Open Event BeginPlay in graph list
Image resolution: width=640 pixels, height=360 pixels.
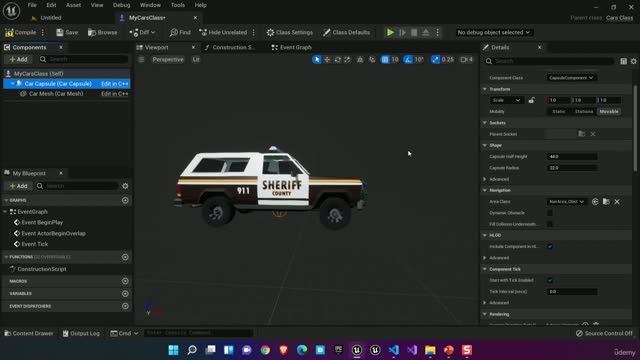(x=42, y=222)
